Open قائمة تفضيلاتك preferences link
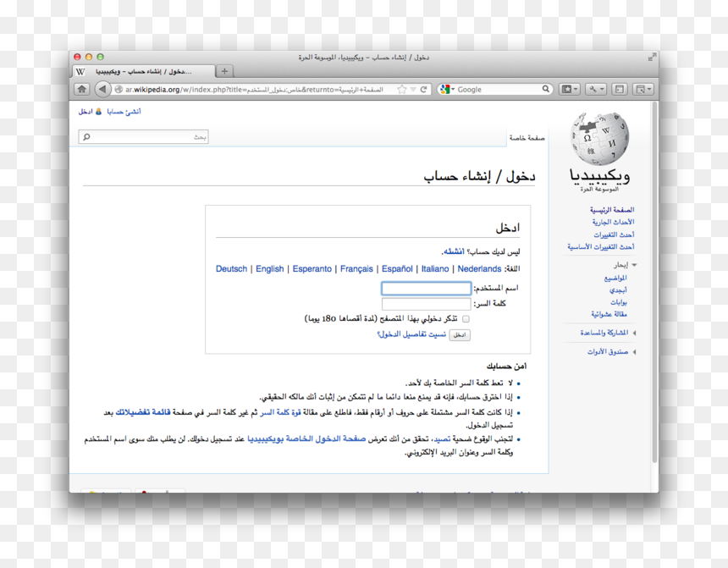The height and width of the screenshot is (568, 728). 142,412
